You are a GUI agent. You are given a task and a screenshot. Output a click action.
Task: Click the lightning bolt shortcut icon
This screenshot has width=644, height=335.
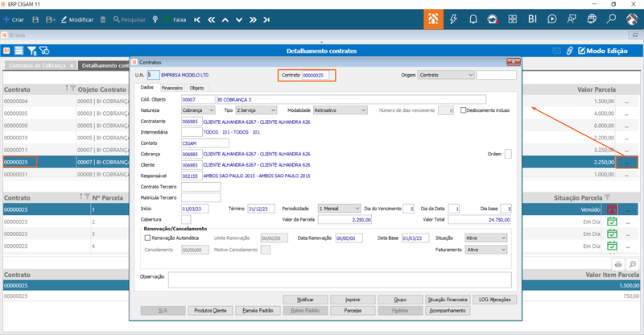coord(453,19)
